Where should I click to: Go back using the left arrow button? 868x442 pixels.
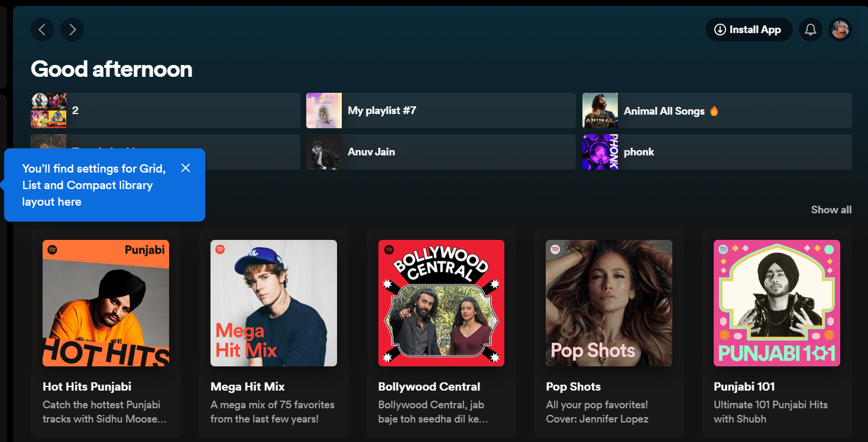point(43,30)
